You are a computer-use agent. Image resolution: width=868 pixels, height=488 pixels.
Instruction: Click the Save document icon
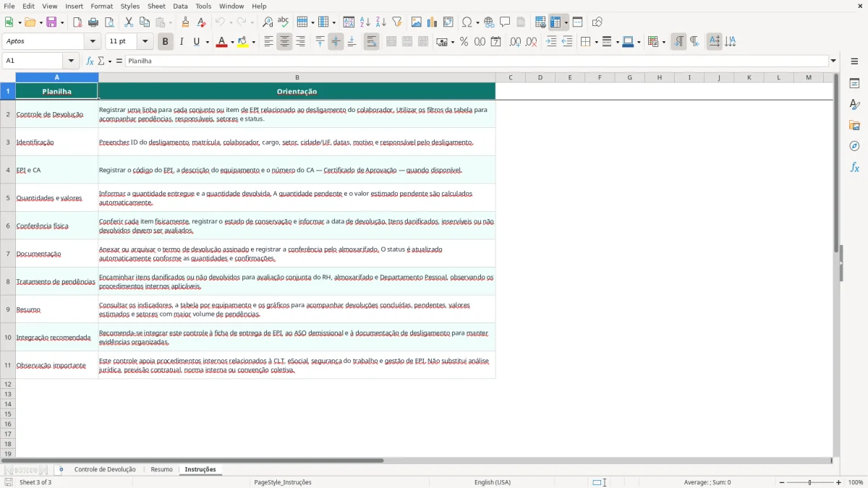pyautogui.click(x=51, y=22)
